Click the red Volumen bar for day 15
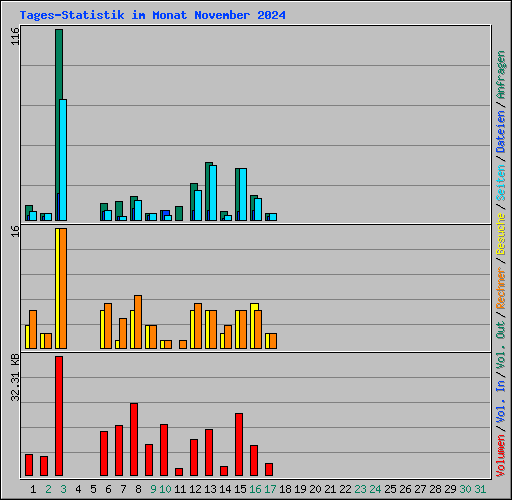The image size is (512, 500). pyautogui.click(x=239, y=444)
